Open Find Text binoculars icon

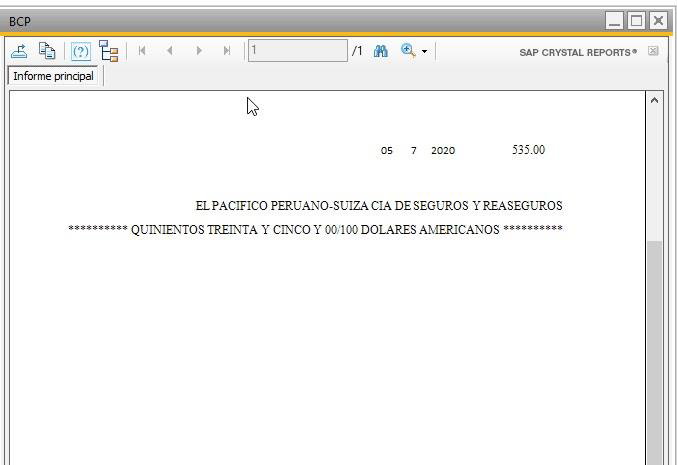pos(380,51)
